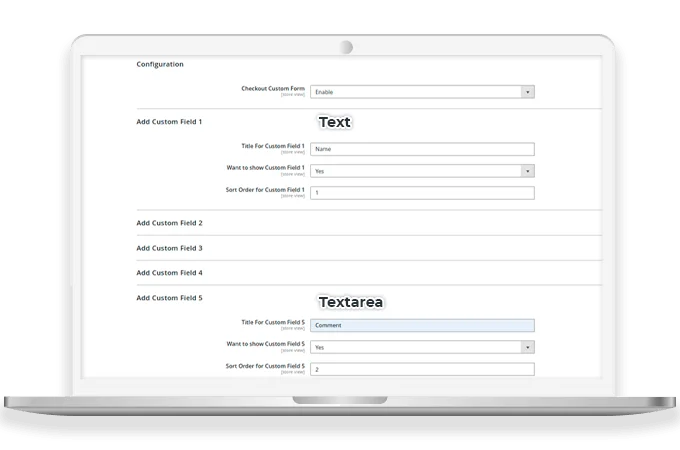Expand the Add Custom Field 2 section
This screenshot has width=680, height=450.
pyautogui.click(x=169, y=223)
